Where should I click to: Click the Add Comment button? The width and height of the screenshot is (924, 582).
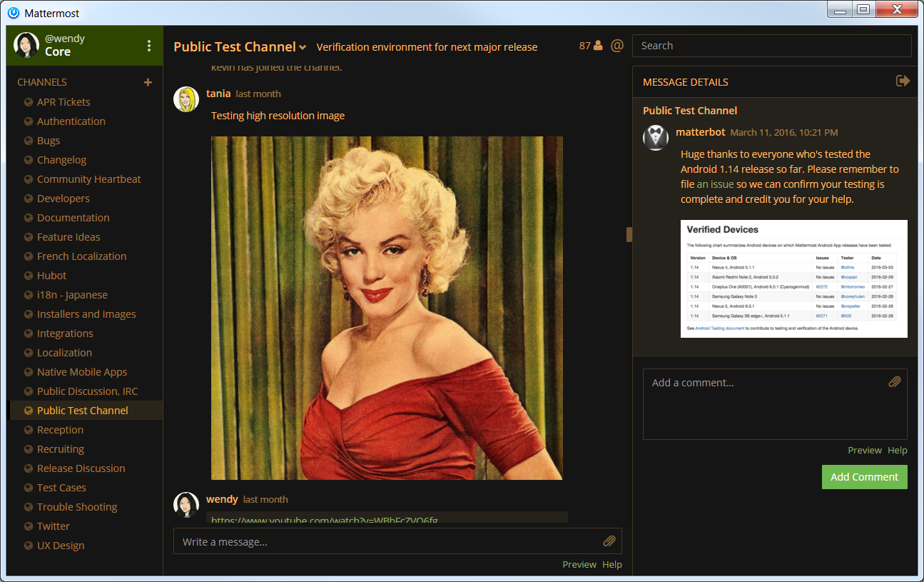[865, 477]
